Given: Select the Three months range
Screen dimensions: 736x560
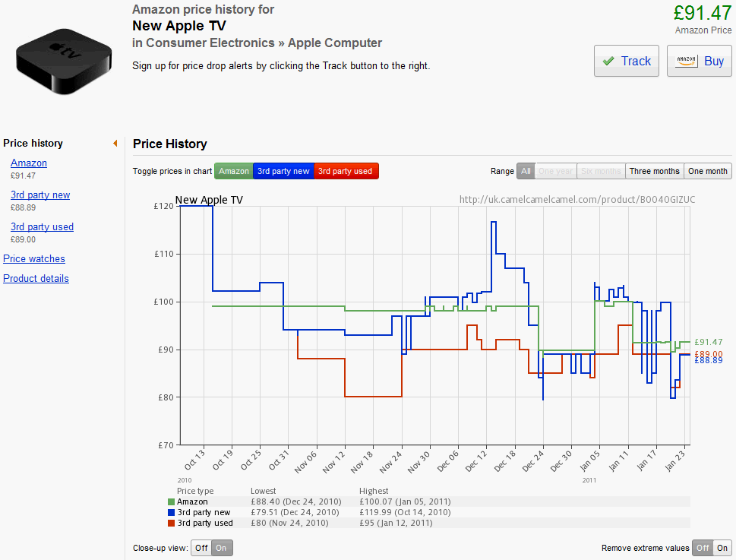Looking at the screenshot, I should point(654,171).
